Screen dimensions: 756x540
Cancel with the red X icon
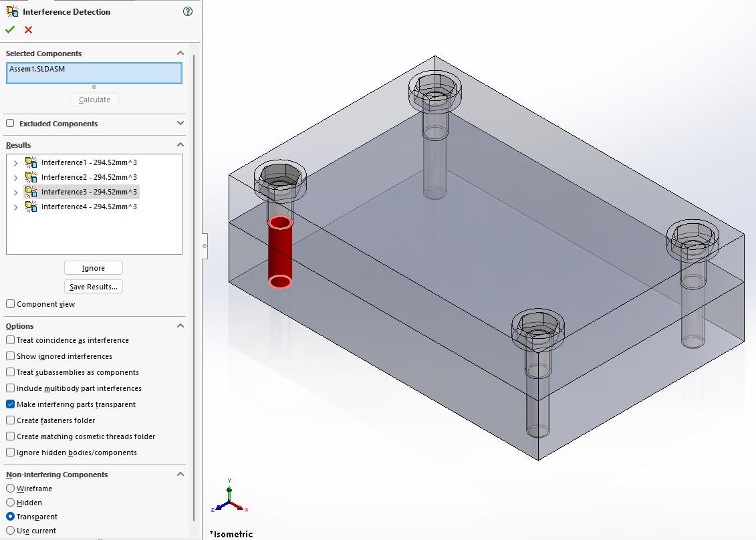tap(29, 30)
